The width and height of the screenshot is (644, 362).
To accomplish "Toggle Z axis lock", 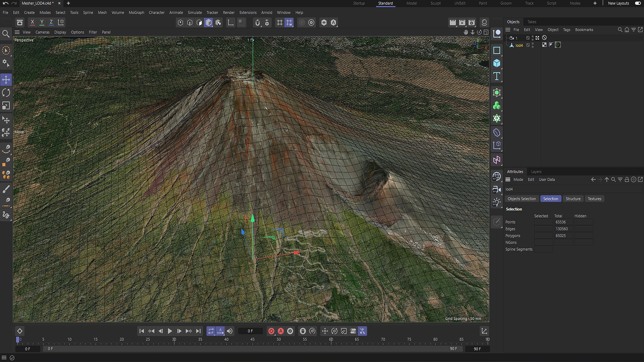I will point(51,22).
